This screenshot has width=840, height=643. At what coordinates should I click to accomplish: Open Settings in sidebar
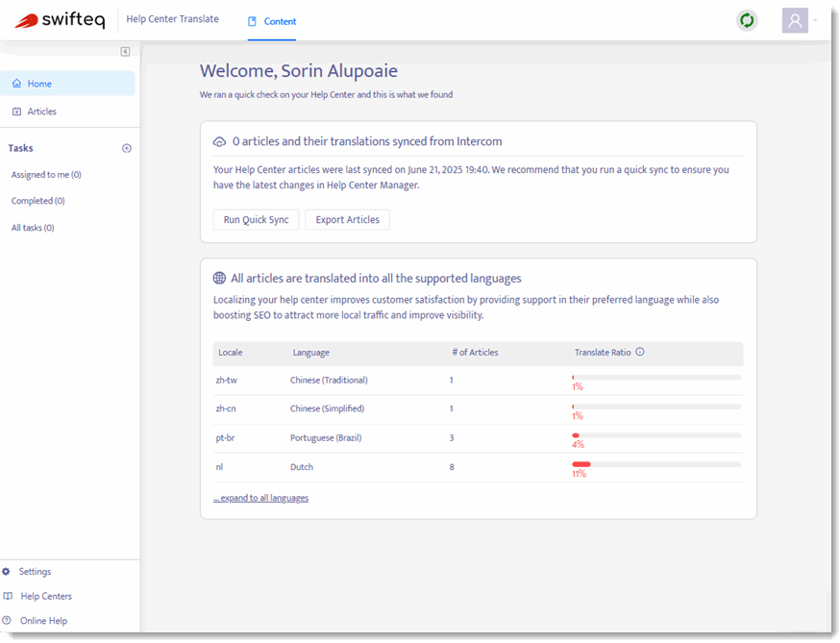(35, 572)
